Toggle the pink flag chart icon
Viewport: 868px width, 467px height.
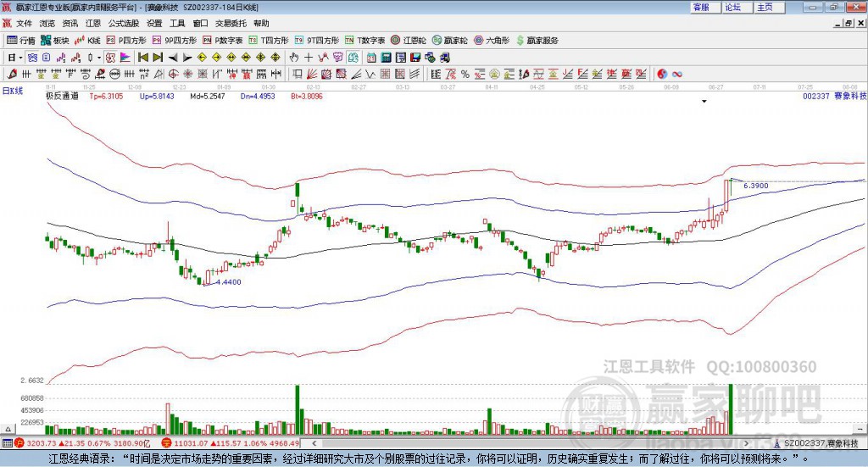click(125, 58)
